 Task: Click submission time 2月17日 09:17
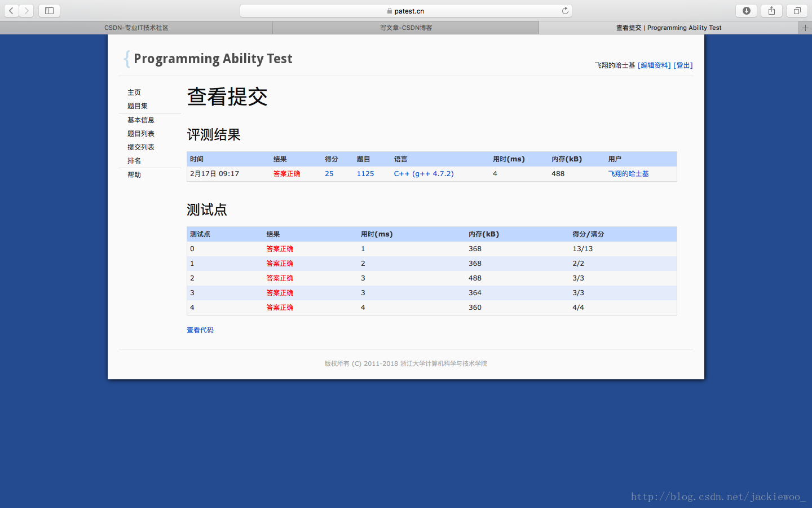pos(214,174)
